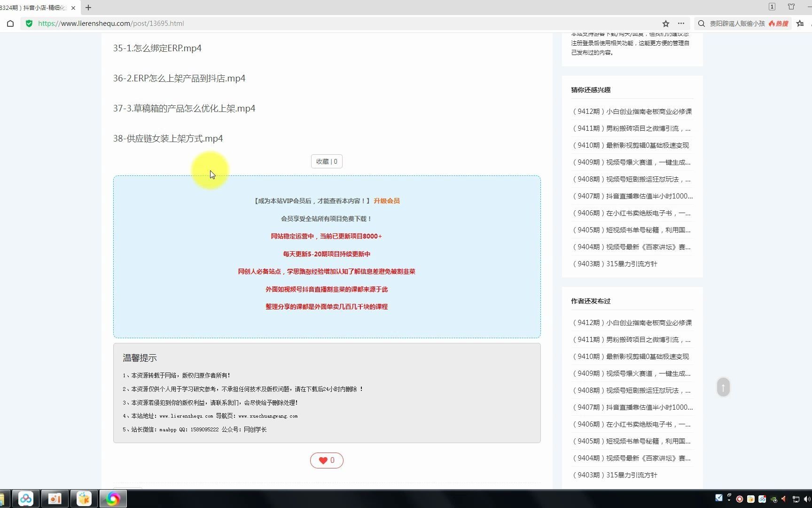Select the text 36-2.ERP怎么上架产品到抖店.mp4

(179, 78)
